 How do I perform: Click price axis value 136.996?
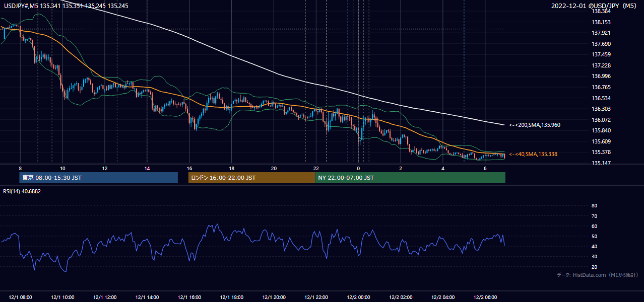pos(601,77)
